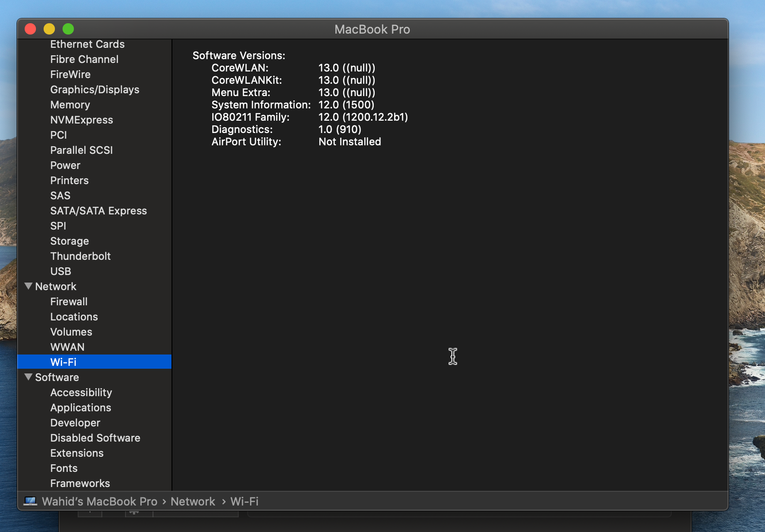Select Developer under Software

pyautogui.click(x=75, y=423)
